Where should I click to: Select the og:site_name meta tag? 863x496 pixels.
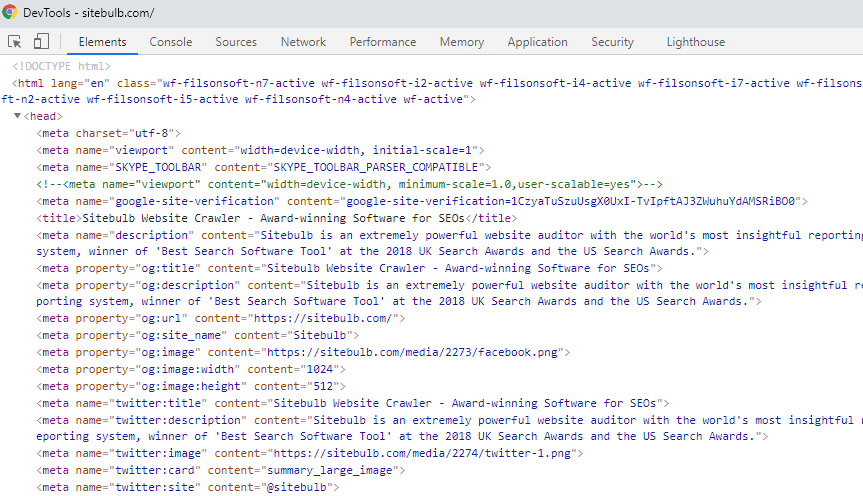pyautogui.click(x=198, y=336)
